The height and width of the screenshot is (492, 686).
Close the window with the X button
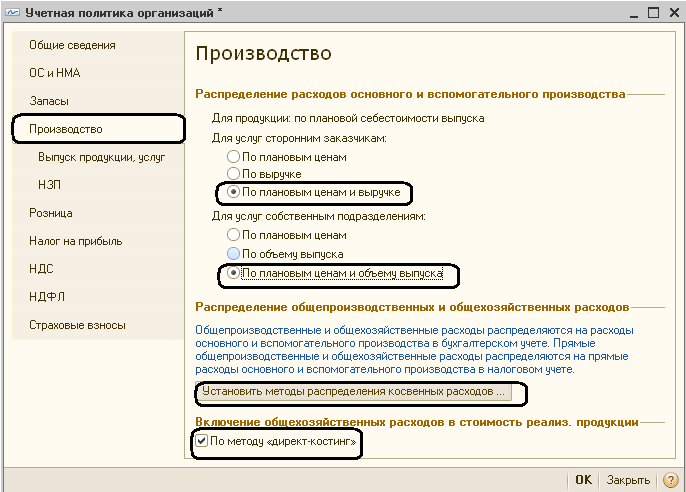[x=674, y=13]
